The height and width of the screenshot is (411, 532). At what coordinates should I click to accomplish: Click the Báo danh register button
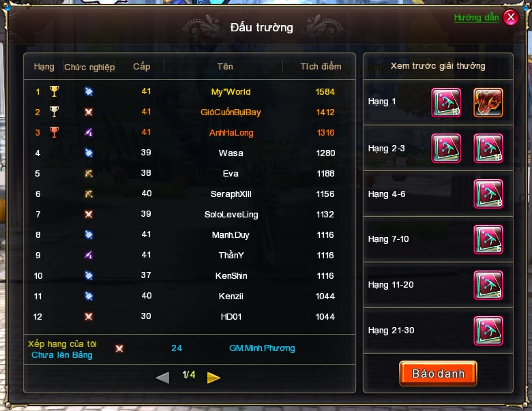438,374
